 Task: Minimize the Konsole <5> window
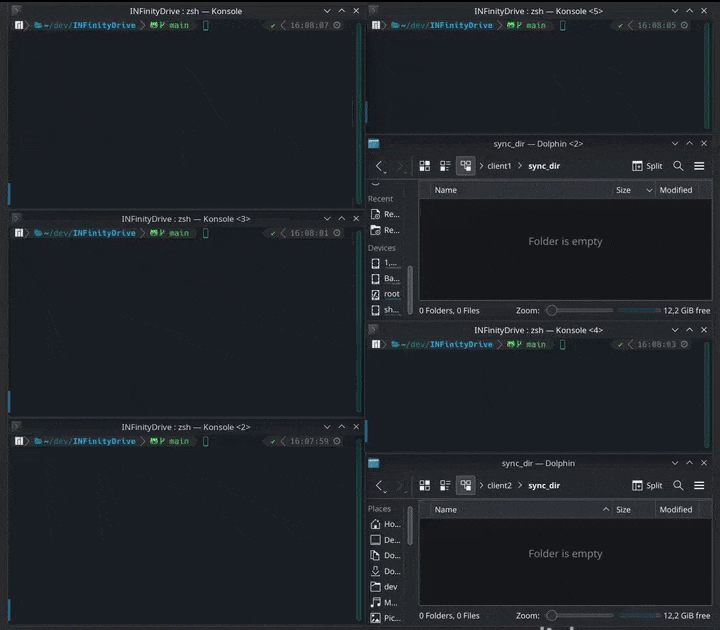[675, 11]
